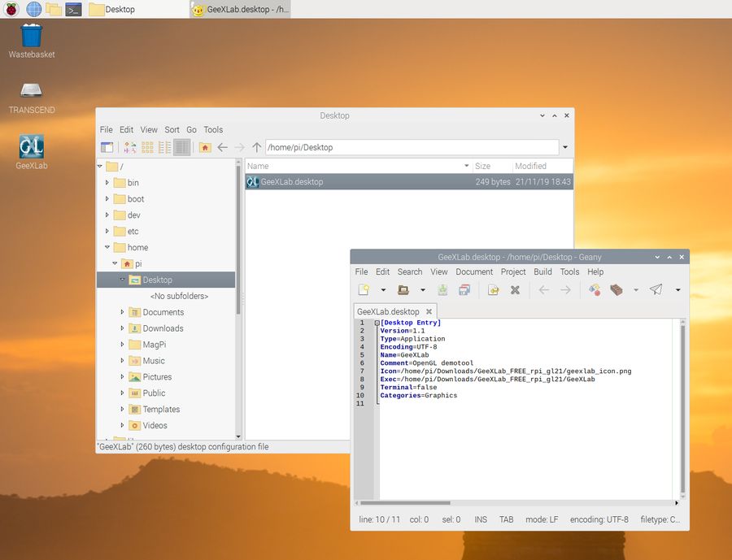Viewport: 732px width, 560px height.
Task: Click the encoding: UTF-8 status bar entry
Action: [599, 519]
